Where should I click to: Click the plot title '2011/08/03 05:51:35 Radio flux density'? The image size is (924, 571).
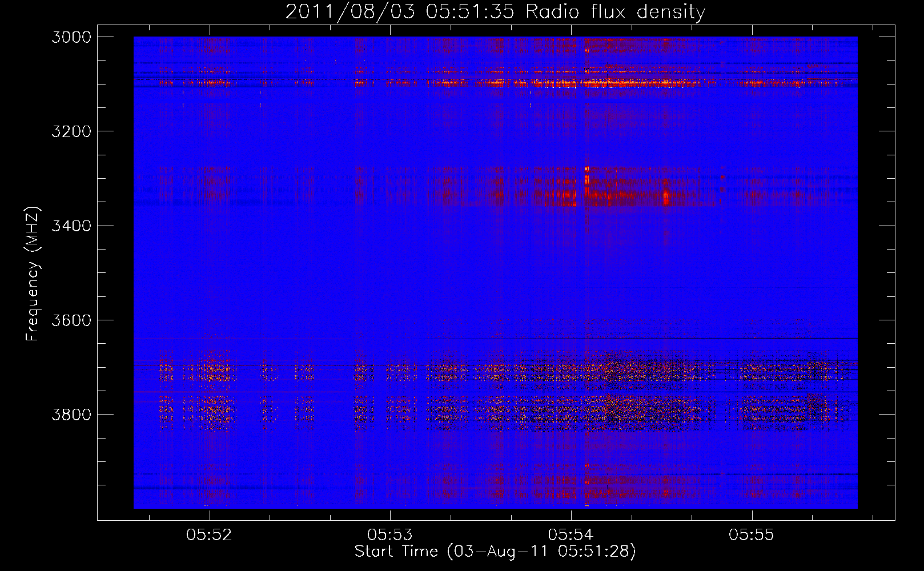495,12
